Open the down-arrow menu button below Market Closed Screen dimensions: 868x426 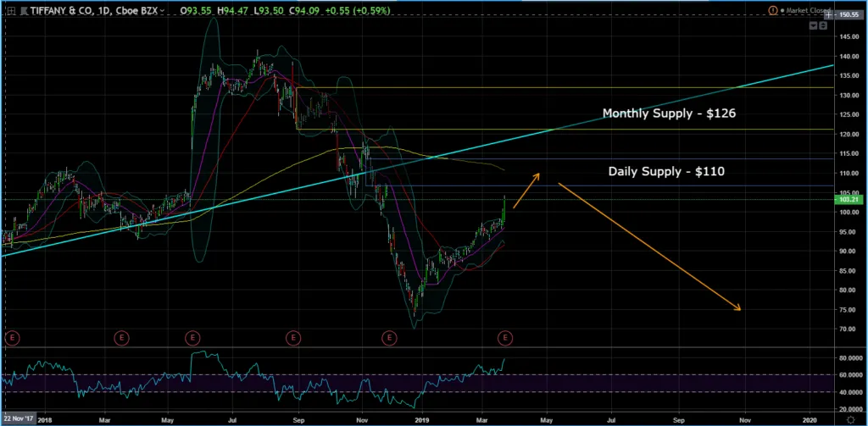click(813, 26)
